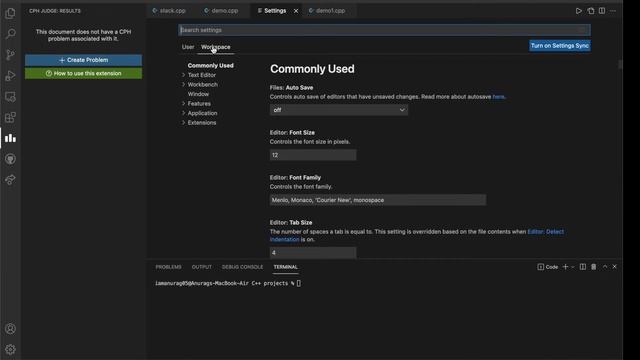Click How to use this extension
The image size is (640, 360).
pos(84,73)
